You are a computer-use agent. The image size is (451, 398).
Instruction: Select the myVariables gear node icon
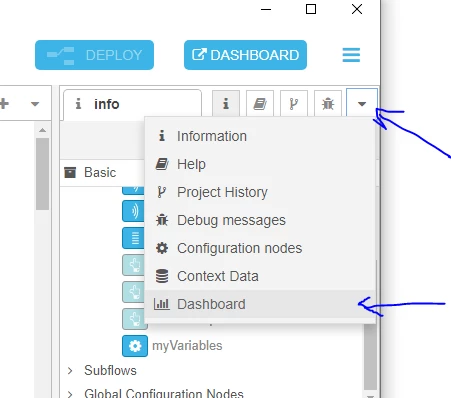click(135, 346)
